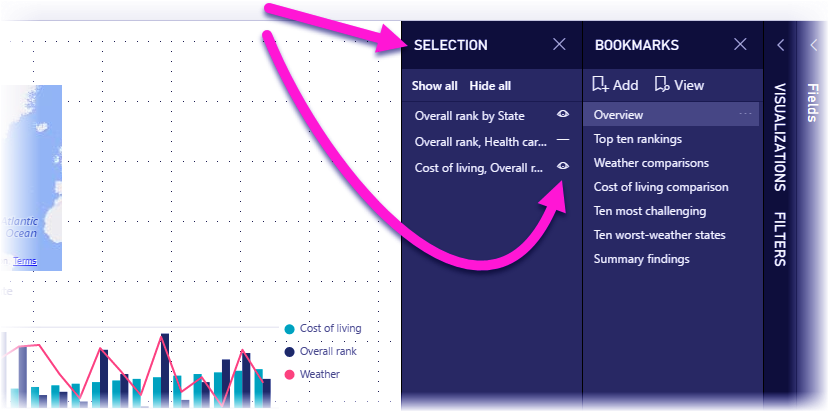Expand the Fields pane chevron
The image size is (829, 412).
[813, 45]
